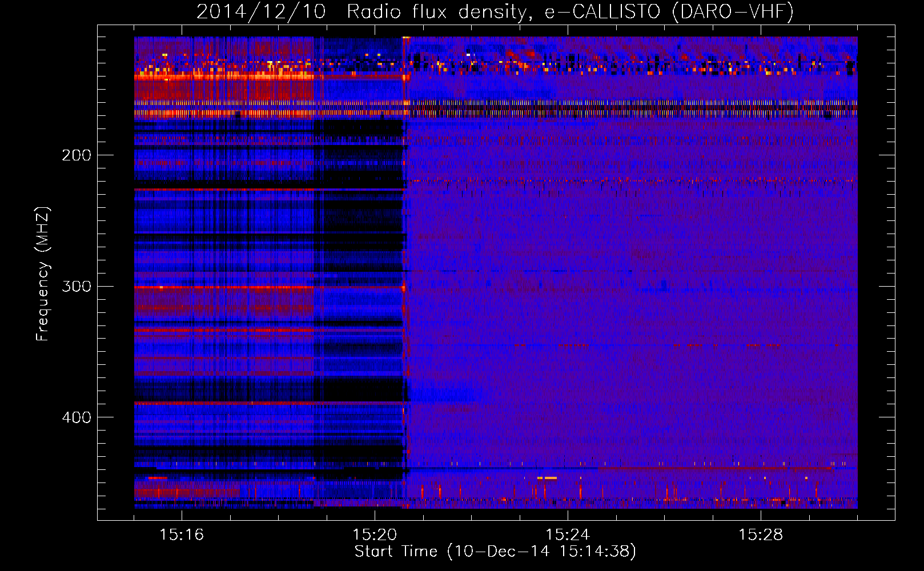Click the uniform purple area around 15:26 and 300 MHz
The width and height of the screenshot is (924, 571).
pyautogui.click(x=664, y=286)
